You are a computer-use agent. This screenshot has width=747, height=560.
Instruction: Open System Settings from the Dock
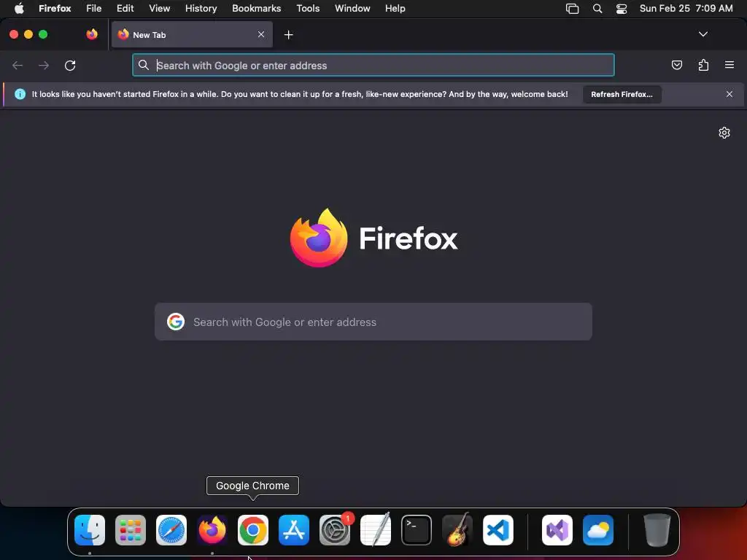(x=335, y=530)
